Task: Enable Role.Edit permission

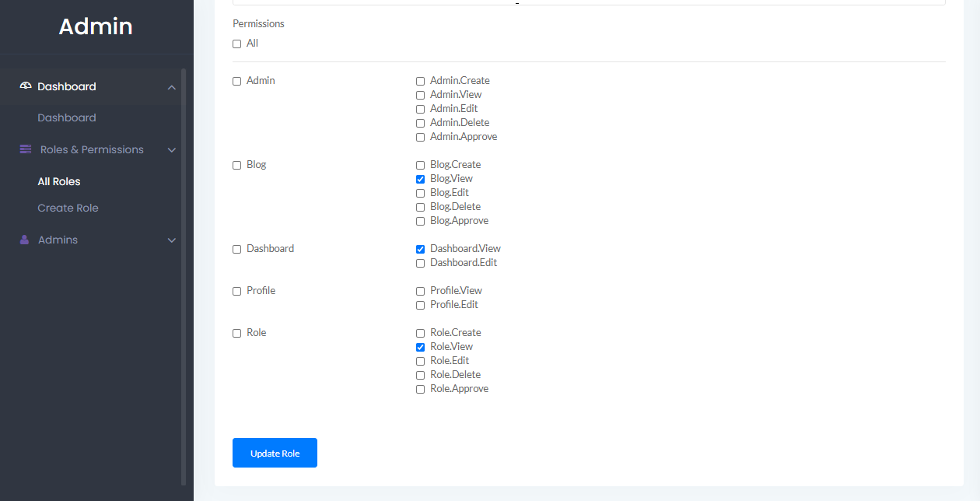Action: point(421,362)
